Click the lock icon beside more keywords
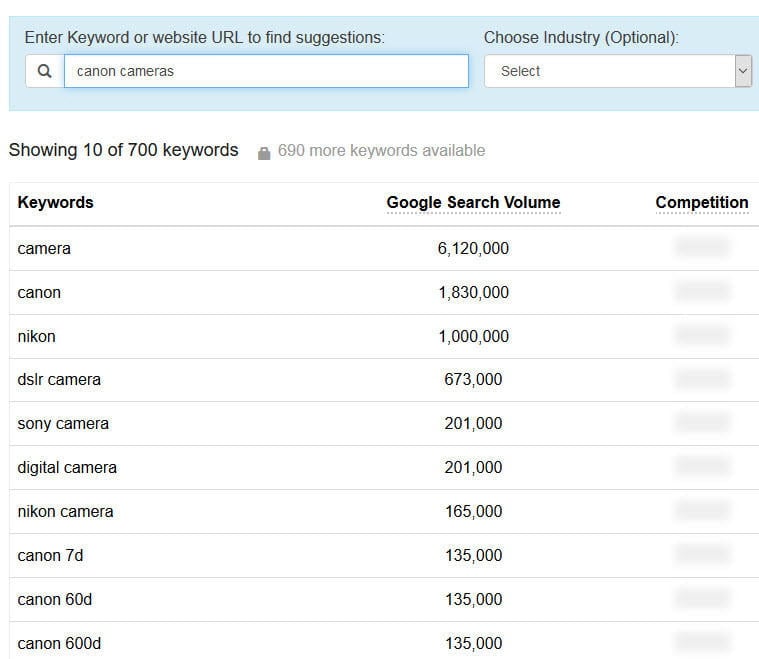Screen dimensions: 759x659 pyautogui.click(x=264, y=153)
